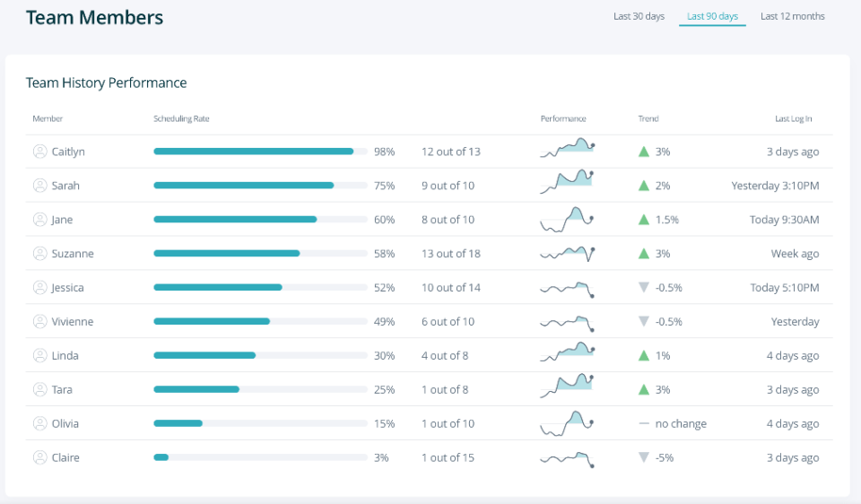Screen dimensions: 861x504
Task: Click the green up-trend arrow for Jane
Action: click(x=643, y=220)
